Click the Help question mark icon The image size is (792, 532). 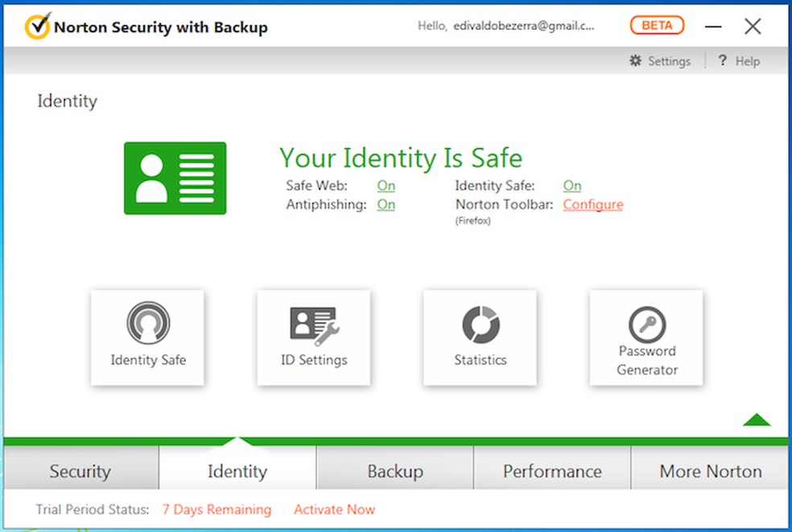[722, 61]
